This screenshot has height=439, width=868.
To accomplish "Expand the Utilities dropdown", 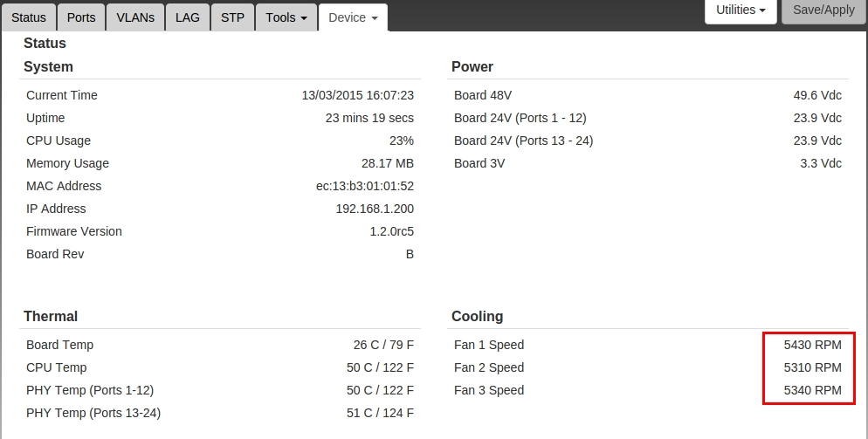I will coord(741,10).
